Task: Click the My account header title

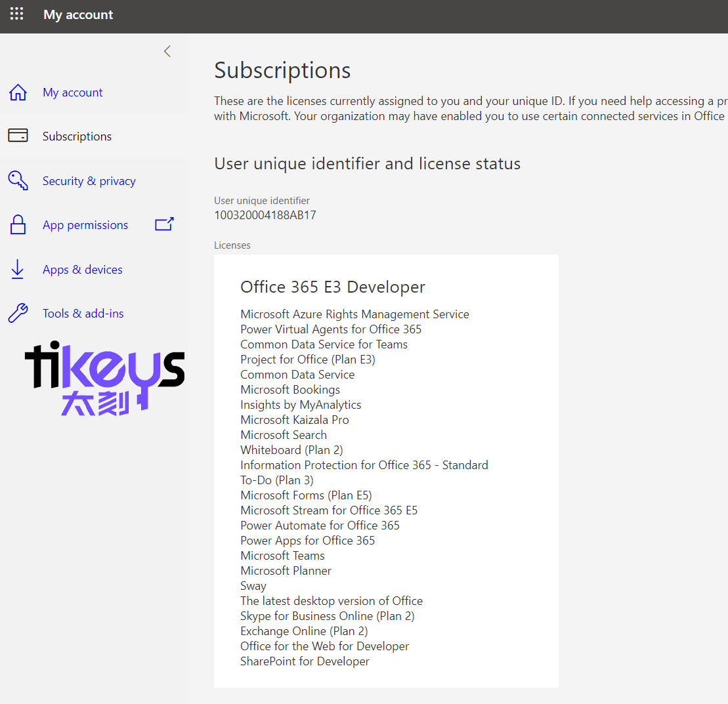Action: coord(78,14)
